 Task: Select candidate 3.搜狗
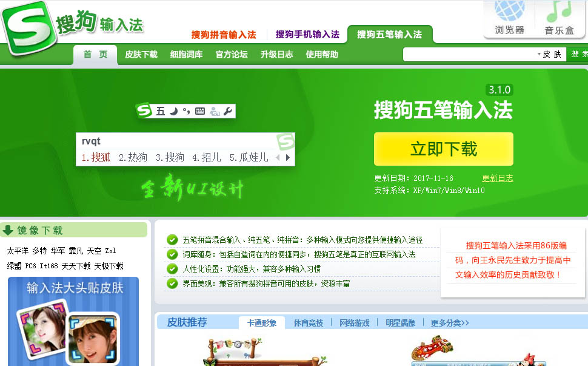point(170,157)
